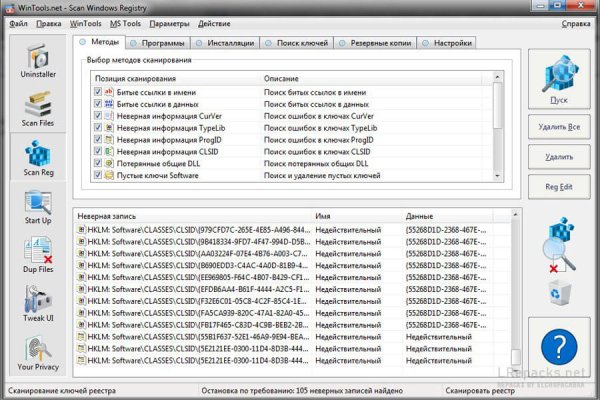Screen dimensions: 600x400
Task: Disable Потерянные общие DLL checkbox
Action: [98, 163]
